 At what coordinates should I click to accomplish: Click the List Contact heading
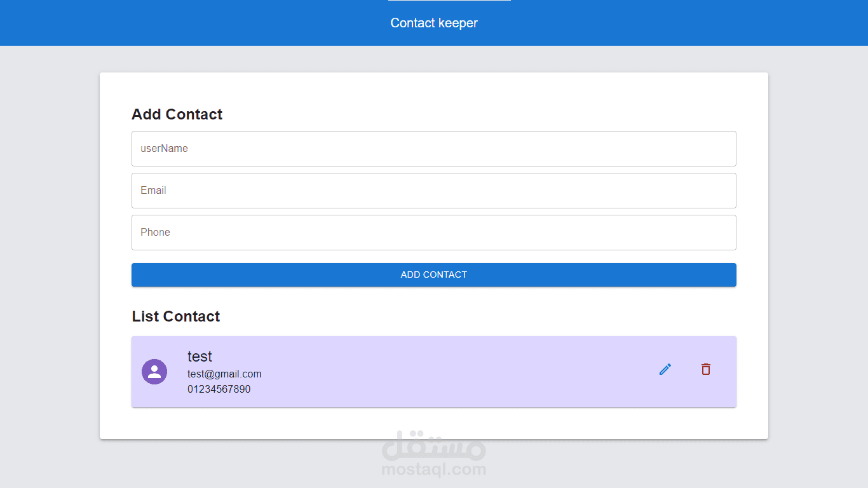(176, 316)
